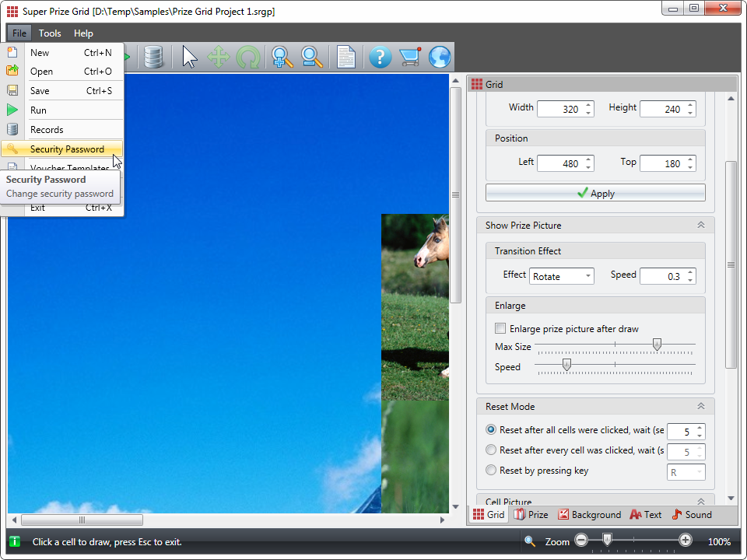Screen dimensions: 747x560
Task: Click the document page toolbar icon
Action: click(x=346, y=57)
